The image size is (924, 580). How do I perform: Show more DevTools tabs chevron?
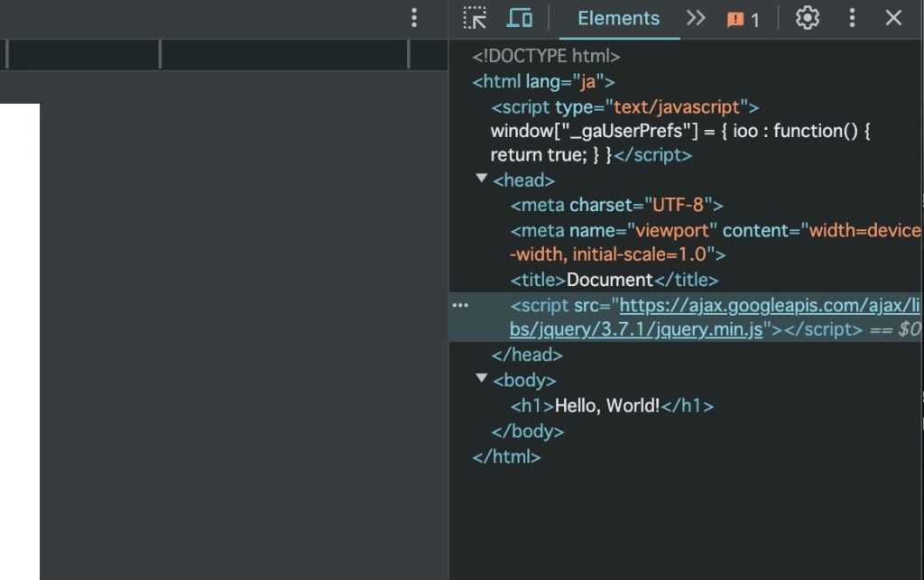click(696, 18)
